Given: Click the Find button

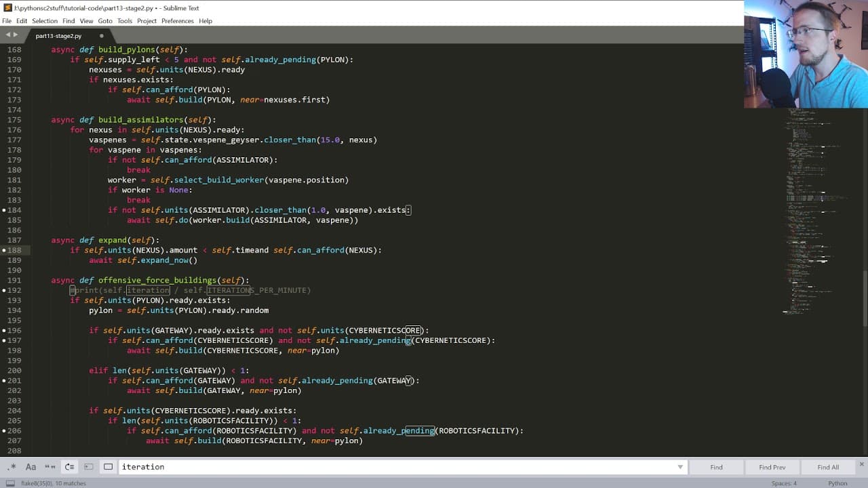Looking at the screenshot, I should point(716,467).
